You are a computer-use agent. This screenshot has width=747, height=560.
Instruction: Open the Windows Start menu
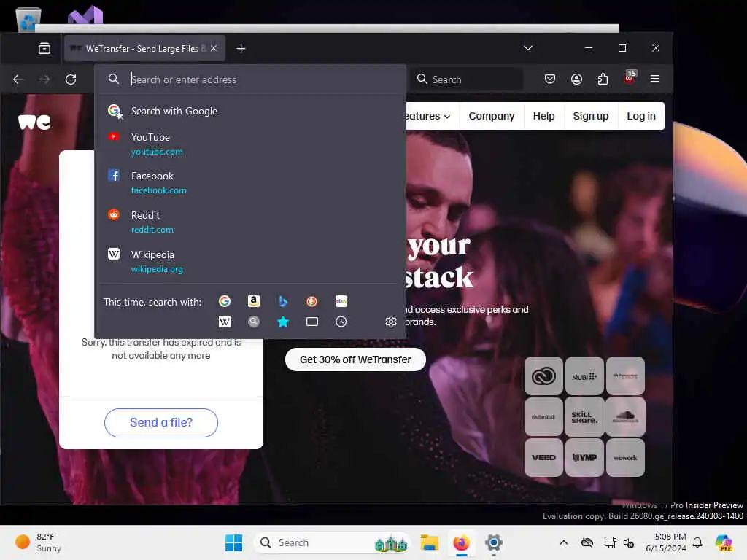click(x=233, y=542)
